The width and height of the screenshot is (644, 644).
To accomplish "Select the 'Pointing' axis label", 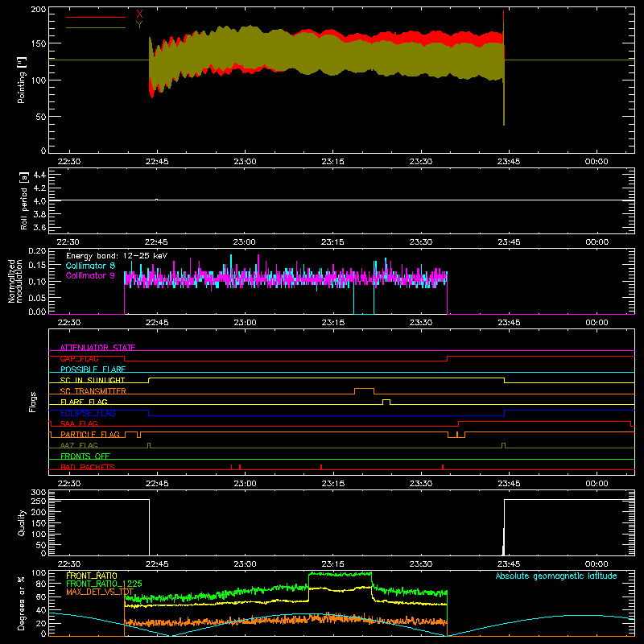I will [x=22, y=80].
